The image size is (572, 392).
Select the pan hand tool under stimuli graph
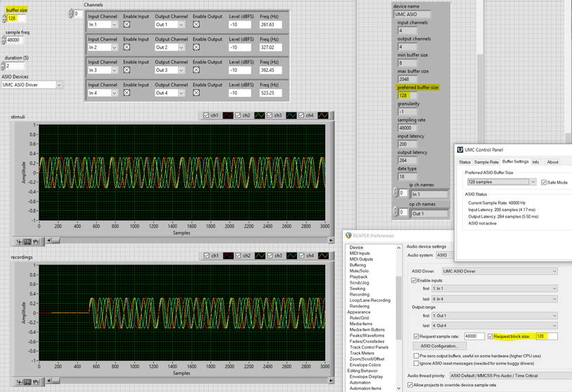[35, 241]
